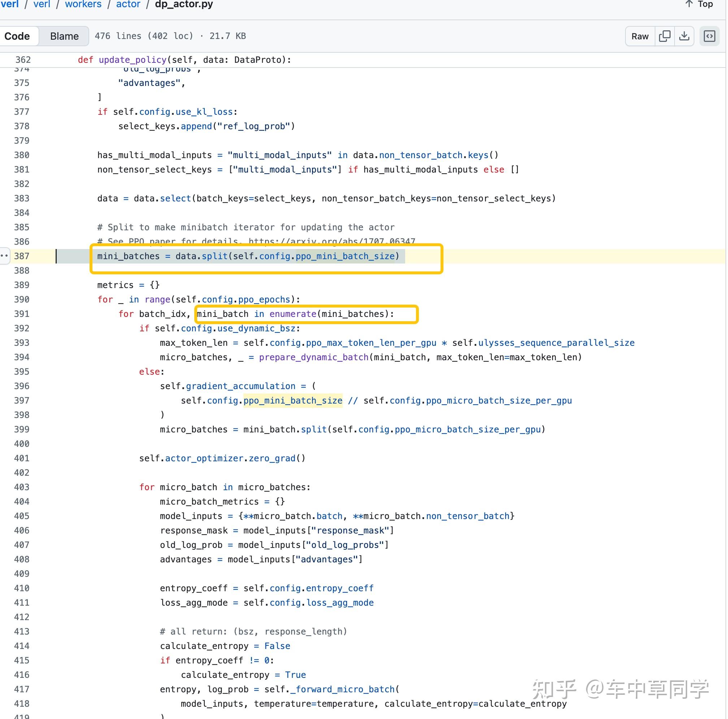The image size is (728, 719).
Task: Download raw file icon
Action: (685, 36)
